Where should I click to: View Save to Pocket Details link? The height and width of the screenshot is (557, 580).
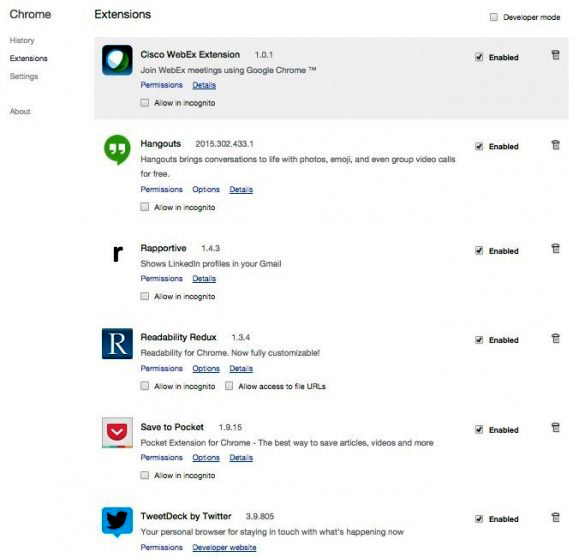(241, 458)
